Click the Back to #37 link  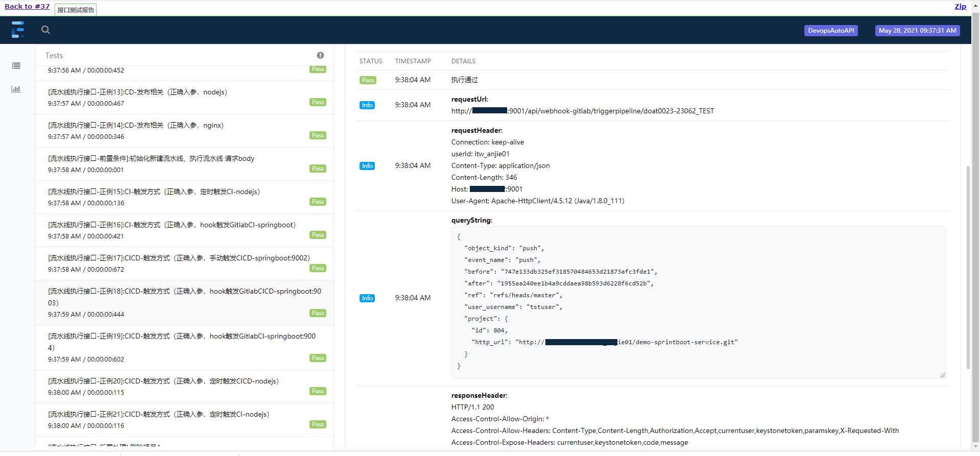[x=27, y=6]
